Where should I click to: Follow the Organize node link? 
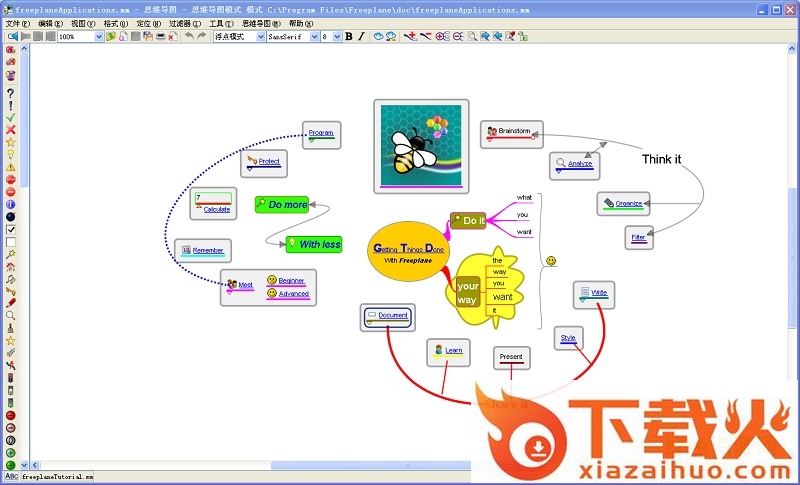(629, 203)
